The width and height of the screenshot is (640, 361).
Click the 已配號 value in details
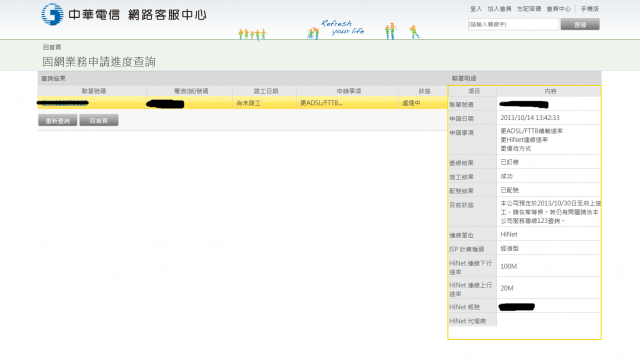coord(509,190)
